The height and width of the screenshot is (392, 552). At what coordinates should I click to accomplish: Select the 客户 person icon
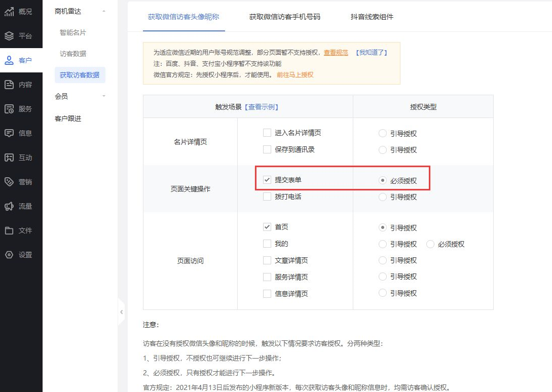point(9,60)
